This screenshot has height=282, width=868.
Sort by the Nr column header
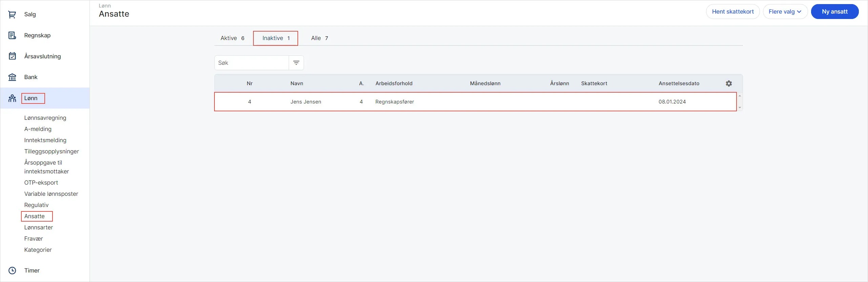click(x=250, y=83)
